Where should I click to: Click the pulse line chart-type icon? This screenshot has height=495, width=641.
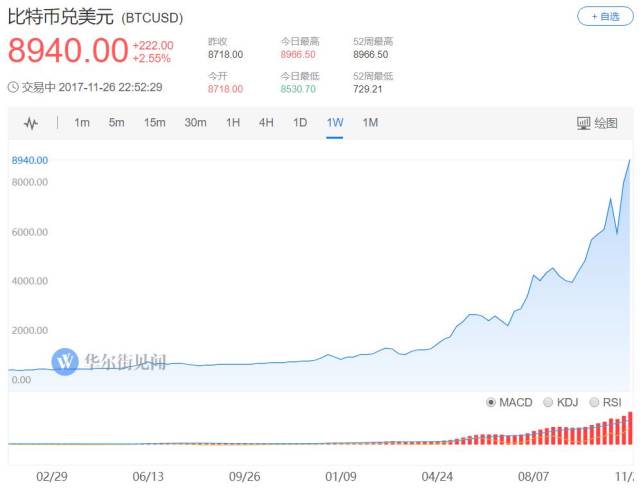(30, 123)
